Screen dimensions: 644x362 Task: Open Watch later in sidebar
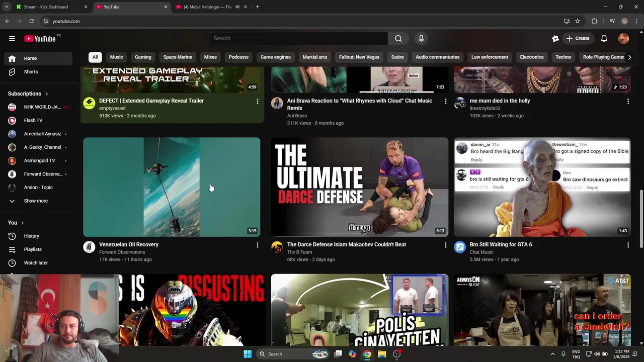click(x=38, y=263)
